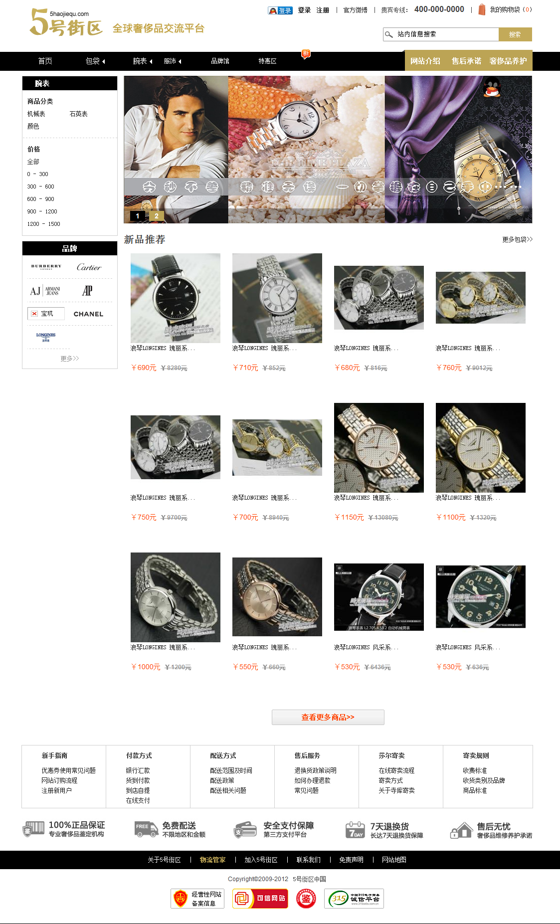The image size is (560, 924).
Task: Select the Burberry brand logo
Action: click(x=46, y=267)
